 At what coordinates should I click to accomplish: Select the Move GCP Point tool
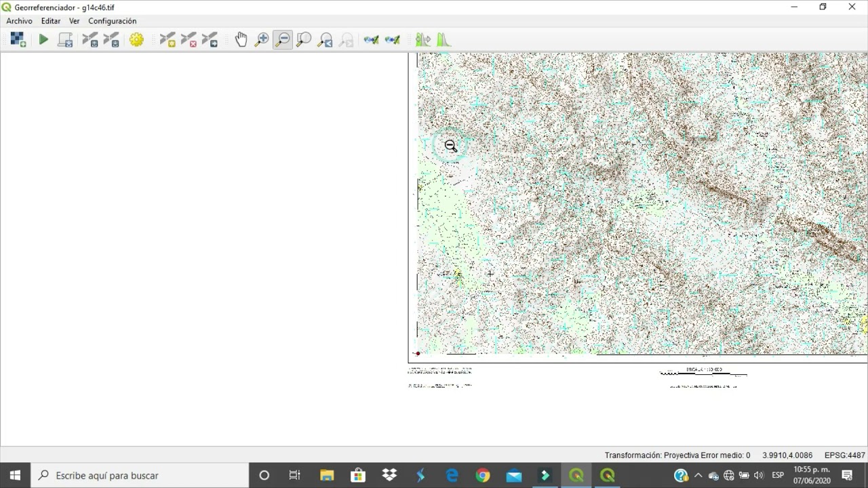210,40
